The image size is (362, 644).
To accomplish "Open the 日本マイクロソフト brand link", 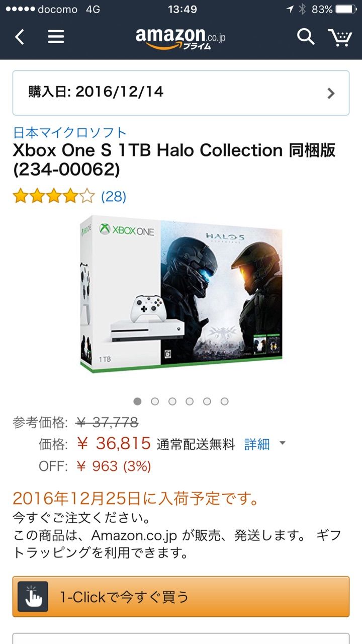I will tap(69, 132).
